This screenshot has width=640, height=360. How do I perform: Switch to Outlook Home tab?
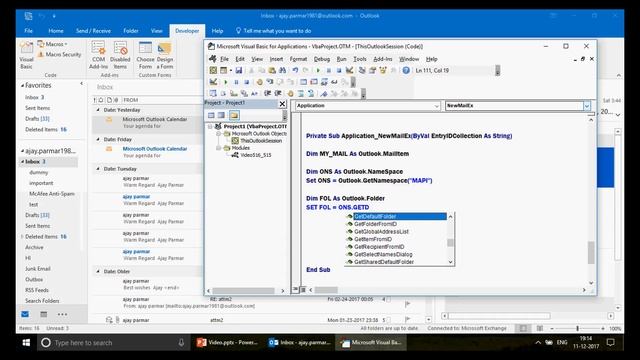pyautogui.click(x=56, y=31)
